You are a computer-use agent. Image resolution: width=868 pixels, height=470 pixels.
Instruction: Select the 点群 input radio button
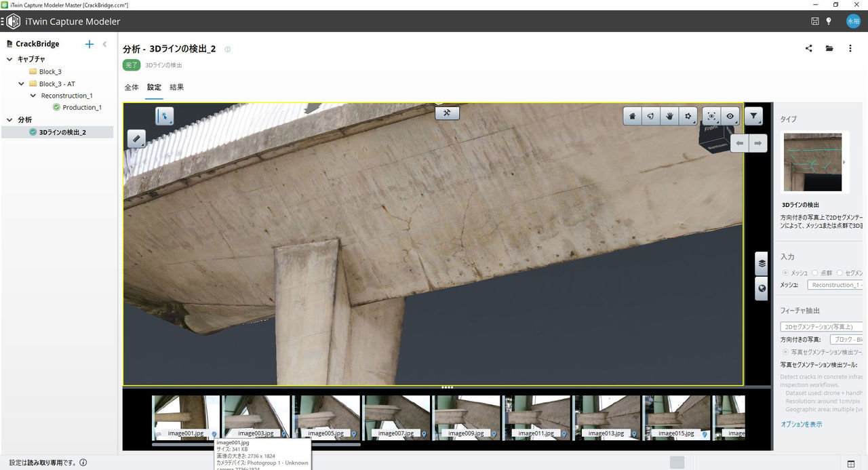pyautogui.click(x=815, y=272)
